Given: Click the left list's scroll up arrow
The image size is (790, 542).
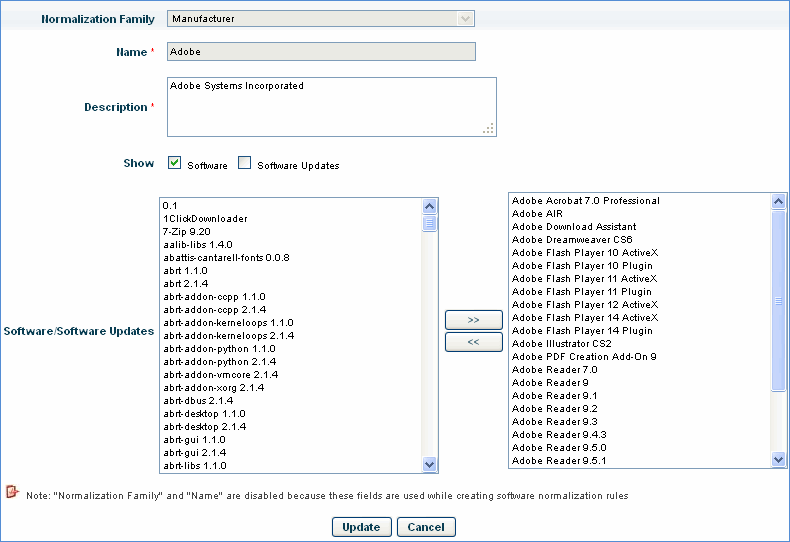Looking at the screenshot, I should (x=429, y=206).
